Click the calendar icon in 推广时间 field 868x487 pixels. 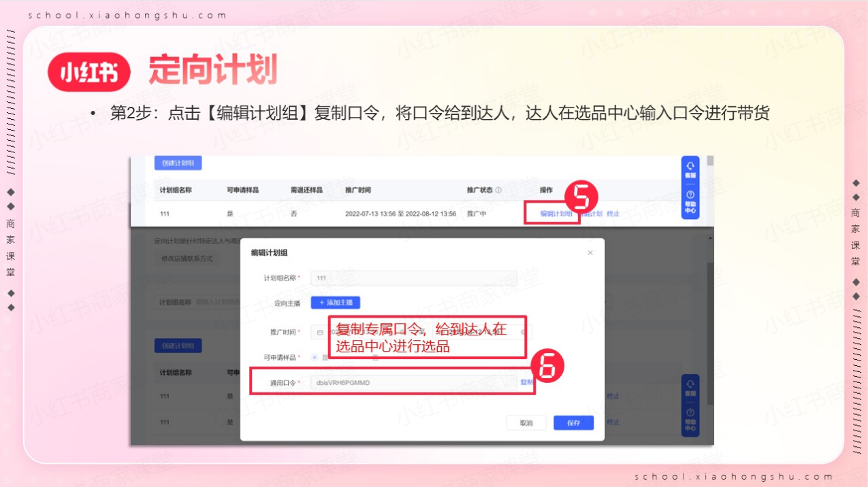[319, 332]
